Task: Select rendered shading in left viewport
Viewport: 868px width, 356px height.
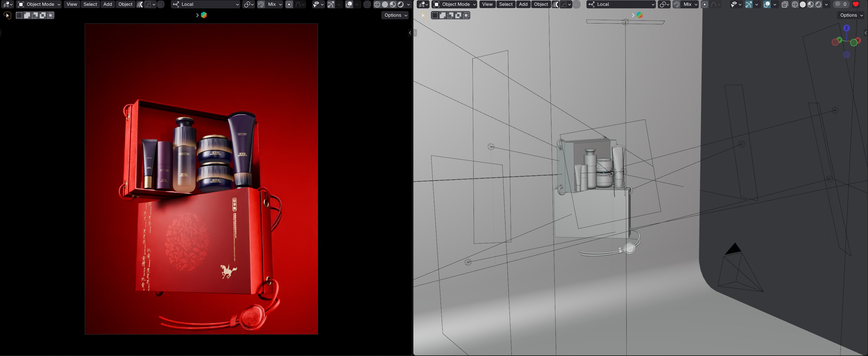Action: pyautogui.click(x=401, y=4)
